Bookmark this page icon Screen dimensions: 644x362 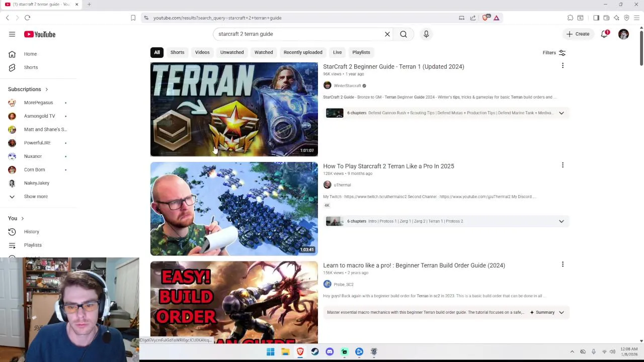click(133, 18)
